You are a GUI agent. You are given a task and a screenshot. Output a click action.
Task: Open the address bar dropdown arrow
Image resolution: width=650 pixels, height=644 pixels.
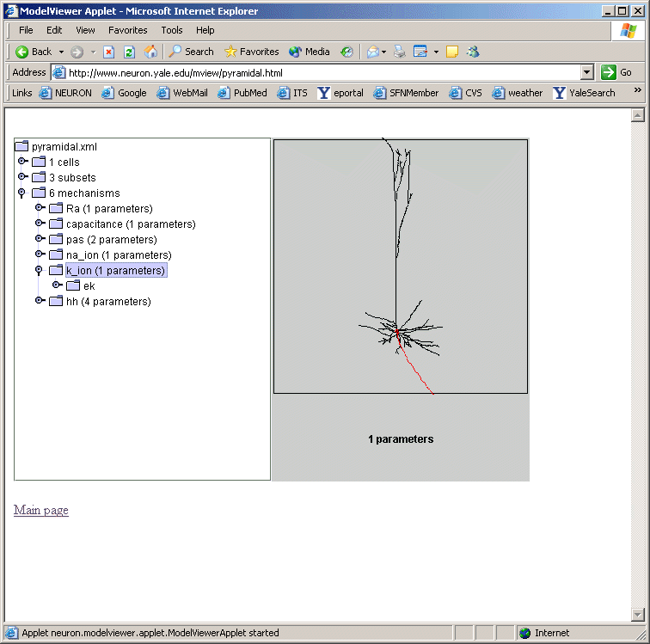[x=587, y=73]
